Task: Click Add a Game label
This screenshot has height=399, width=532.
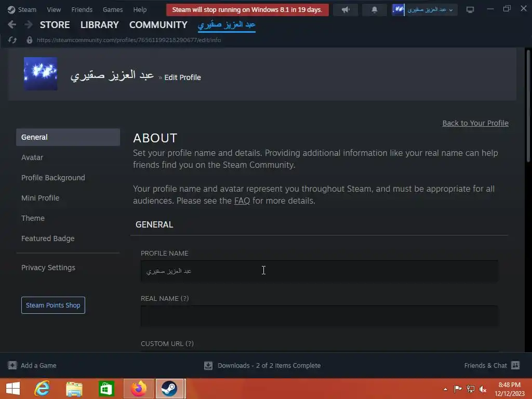Action: click(x=38, y=365)
